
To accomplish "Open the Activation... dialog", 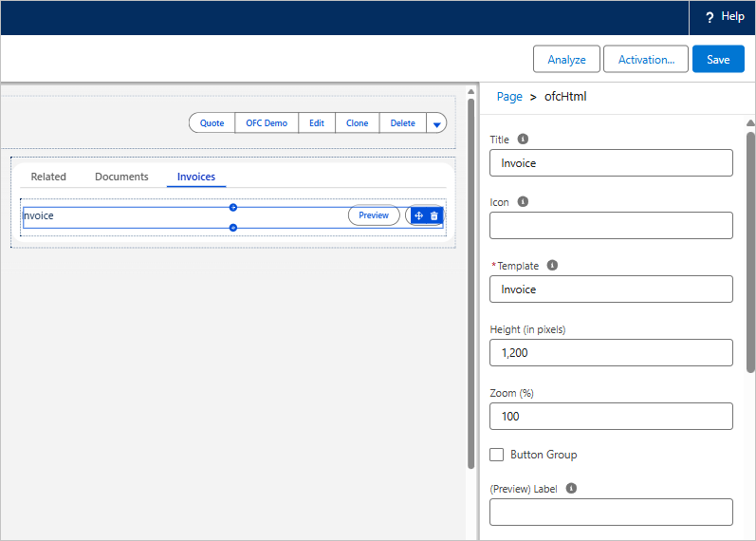I will [x=646, y=60].
